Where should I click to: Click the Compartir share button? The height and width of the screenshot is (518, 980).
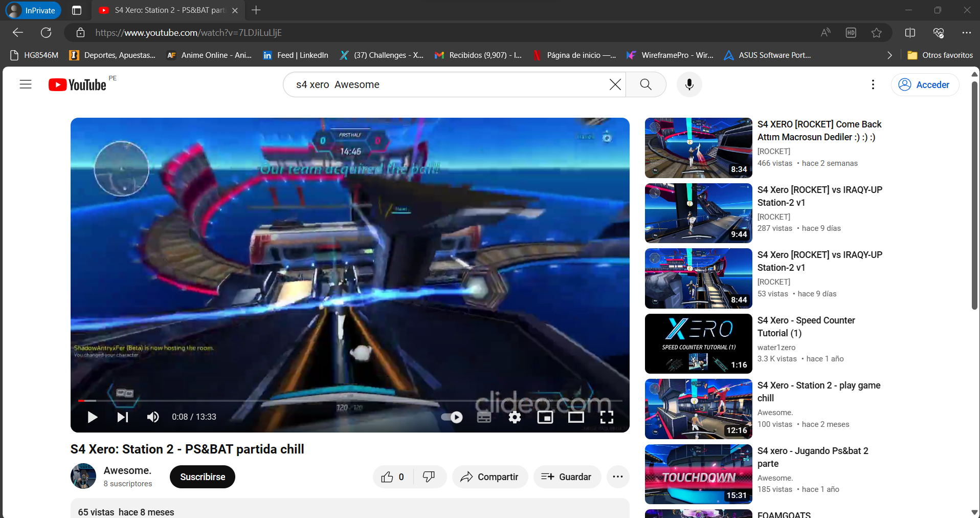[489, 477]
